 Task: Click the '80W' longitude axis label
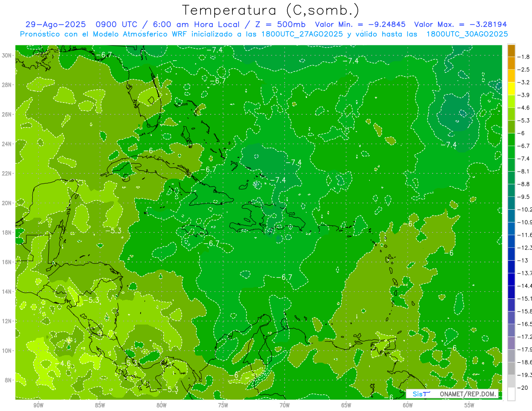tap(161, 405)
